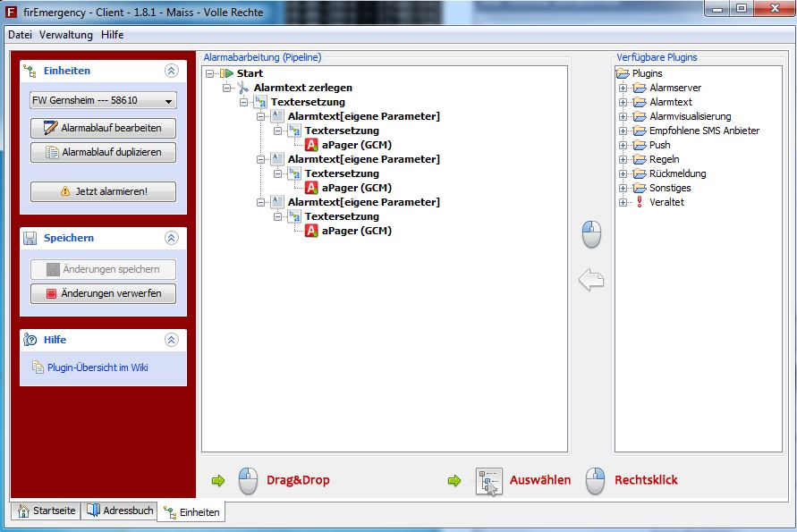797x532 pixels.
Task: Collapse the Hilfe panel section
Action: click(x=172, y=340)
